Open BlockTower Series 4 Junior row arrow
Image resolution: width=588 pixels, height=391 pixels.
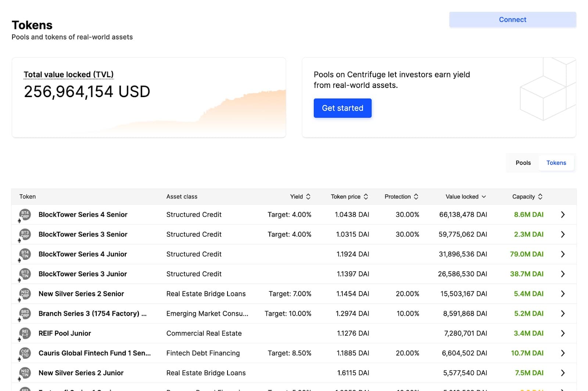[563, 254]
